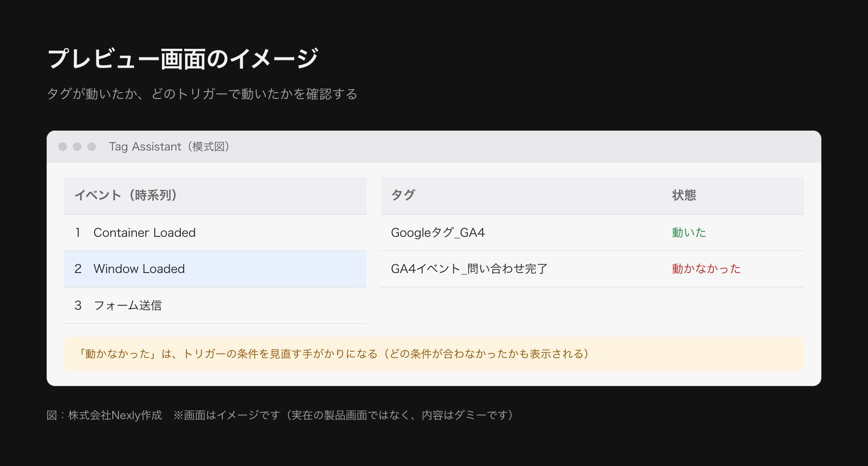This screenshot has height=466, width=868.
Task: Click the 状態 column header
Action: click(684, 195)
